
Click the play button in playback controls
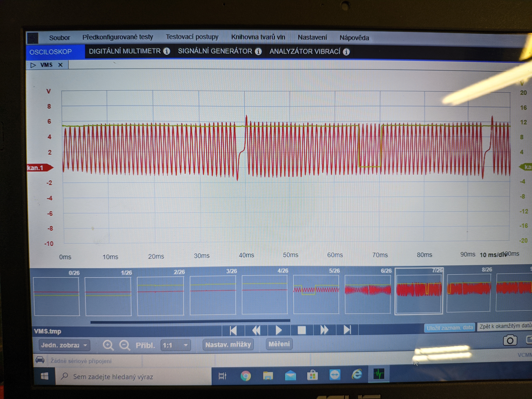(x=279, y=330)
